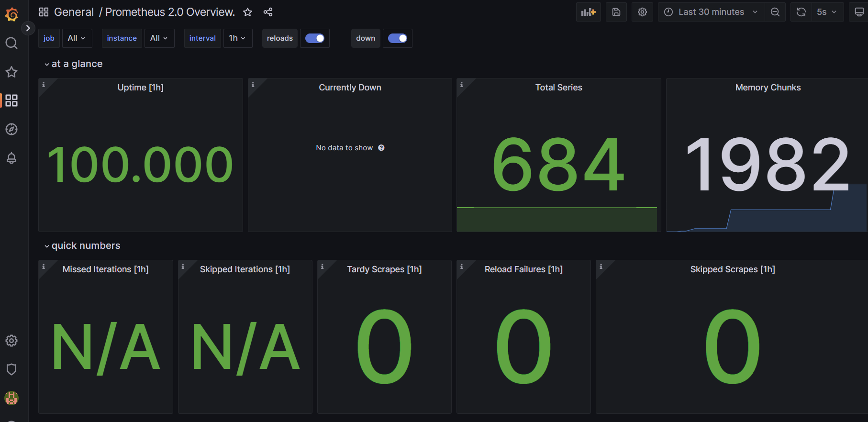Open the Grafana home logo

pyautogui.click(x=11, y=14)
